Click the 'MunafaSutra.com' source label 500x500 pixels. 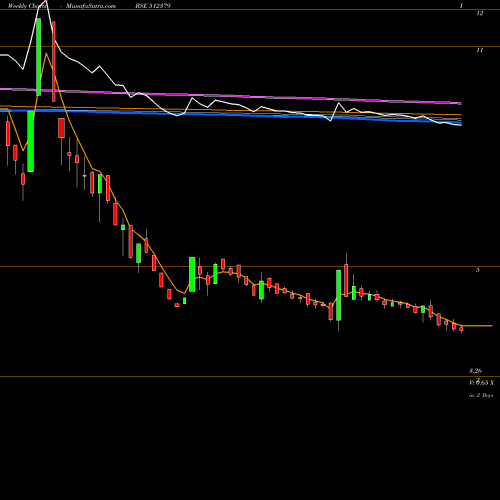(x=91, y=6)
